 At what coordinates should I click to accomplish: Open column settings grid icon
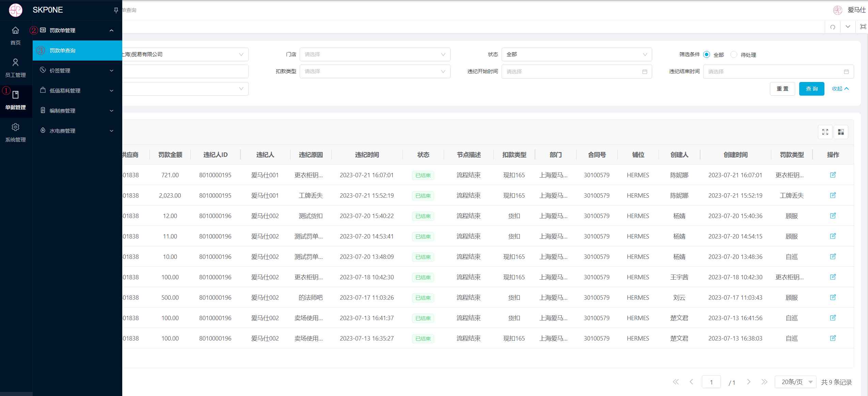point(841,132)
